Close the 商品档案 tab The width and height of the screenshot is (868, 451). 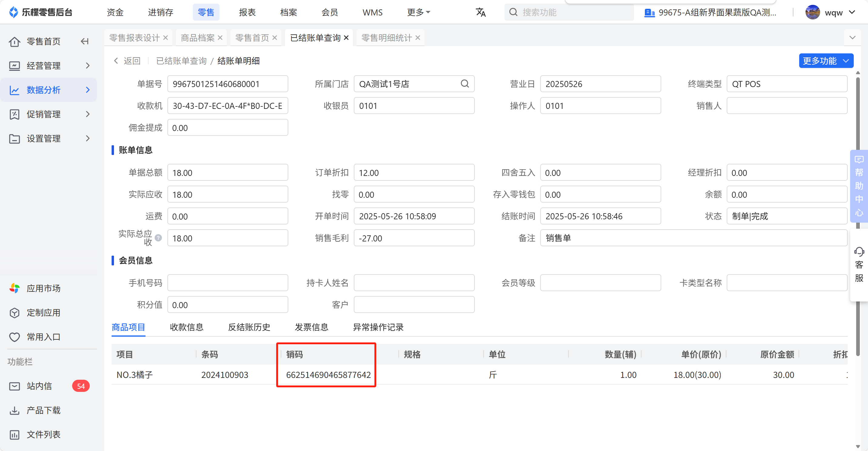(220, 37)
